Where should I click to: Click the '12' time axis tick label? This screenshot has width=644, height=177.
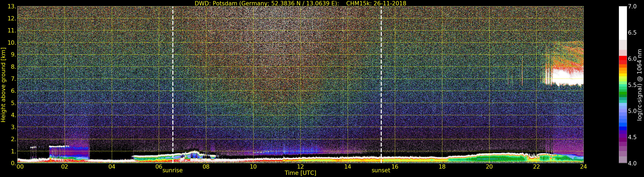pos(300,166)
